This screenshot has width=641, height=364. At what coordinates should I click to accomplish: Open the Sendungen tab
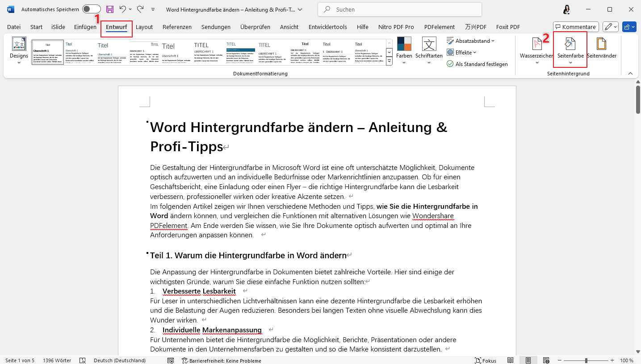pyautogui.click(x=216, y=27)
